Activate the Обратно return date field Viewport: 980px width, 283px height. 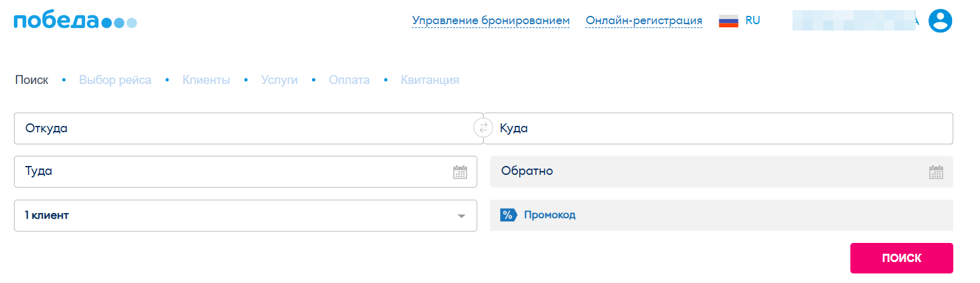tap(705, 172)
